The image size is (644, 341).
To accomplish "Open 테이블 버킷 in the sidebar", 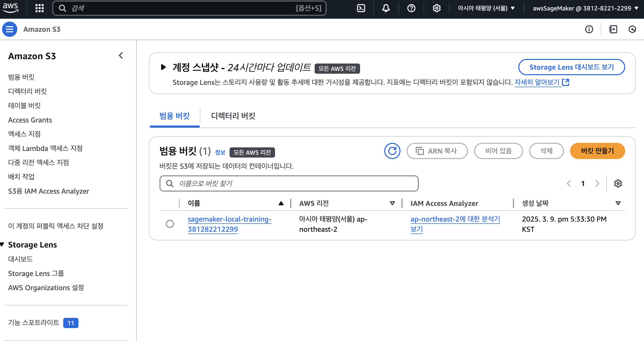I will point(24,105).
